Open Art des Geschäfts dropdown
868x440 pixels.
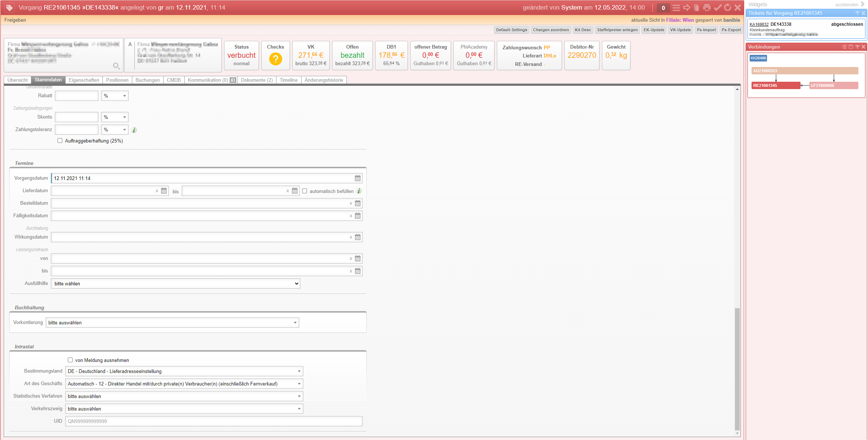click(184, 384)
